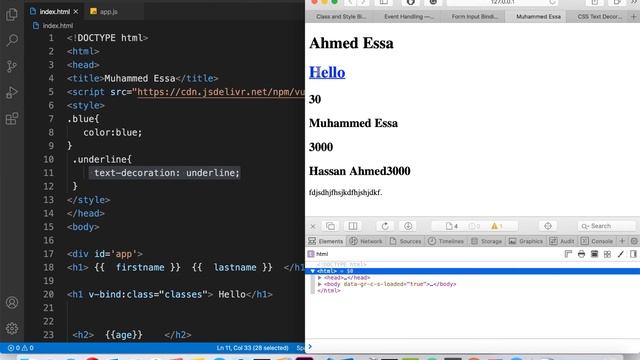The image size is (640, 360).
Task: Switch to the Sources inspector tab
Action: (x=405, y=241)
